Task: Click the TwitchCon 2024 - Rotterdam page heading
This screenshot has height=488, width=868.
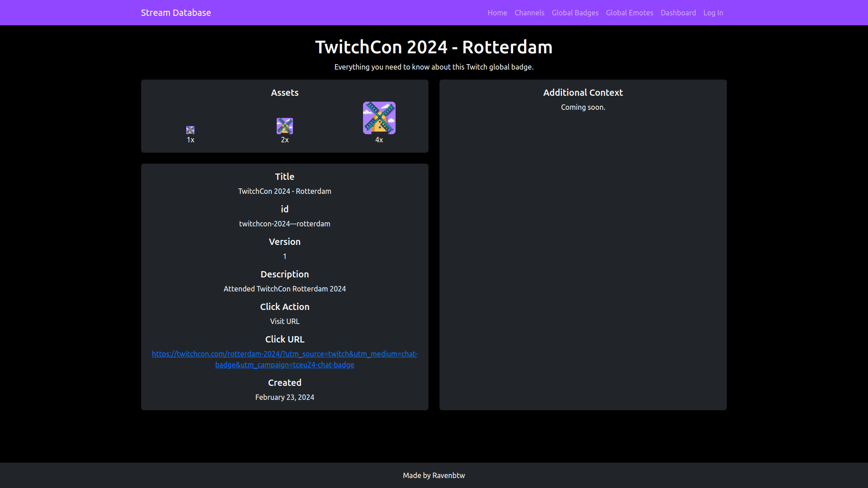Action: [434, 47]
